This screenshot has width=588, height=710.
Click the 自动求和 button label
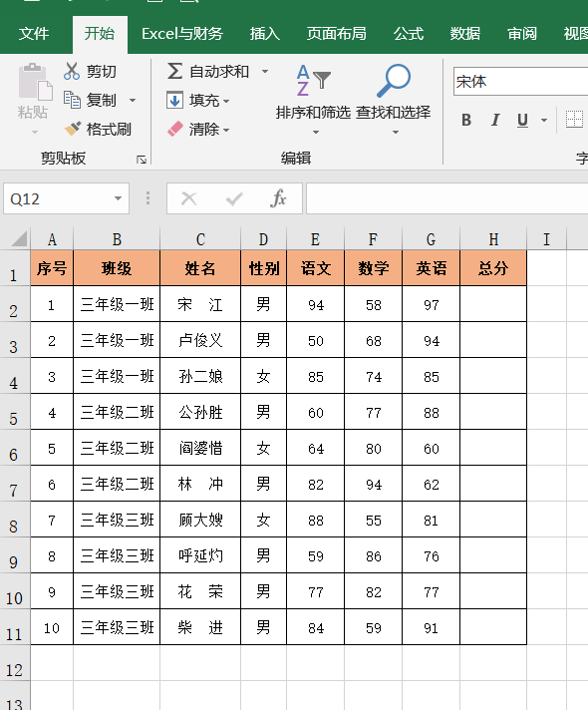coord(219,72)
